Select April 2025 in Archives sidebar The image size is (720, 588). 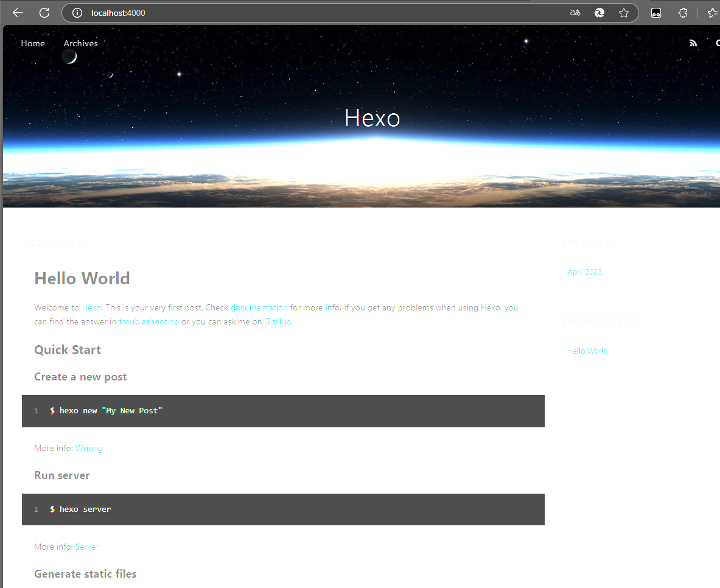(584, 272)
